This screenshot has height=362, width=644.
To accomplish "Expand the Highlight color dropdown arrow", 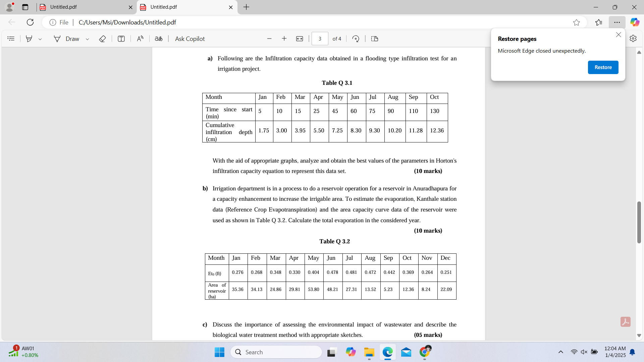I will [x=40, y=39].
